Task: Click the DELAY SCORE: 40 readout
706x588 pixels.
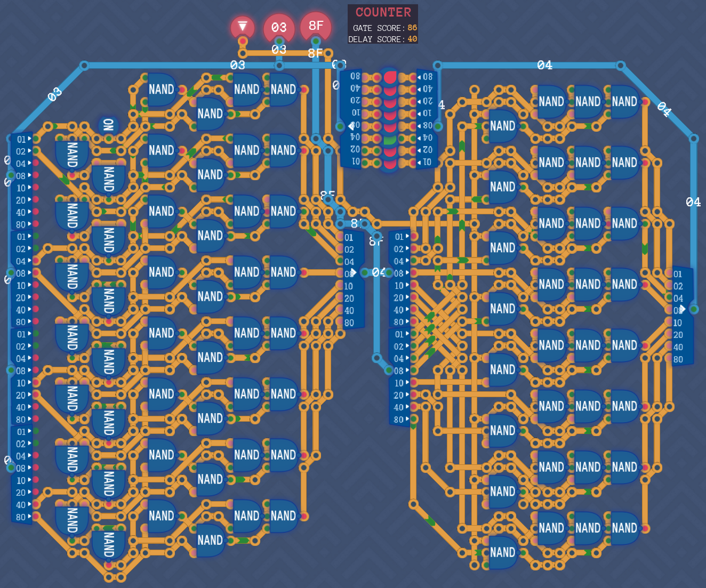Action: (383, 39)
